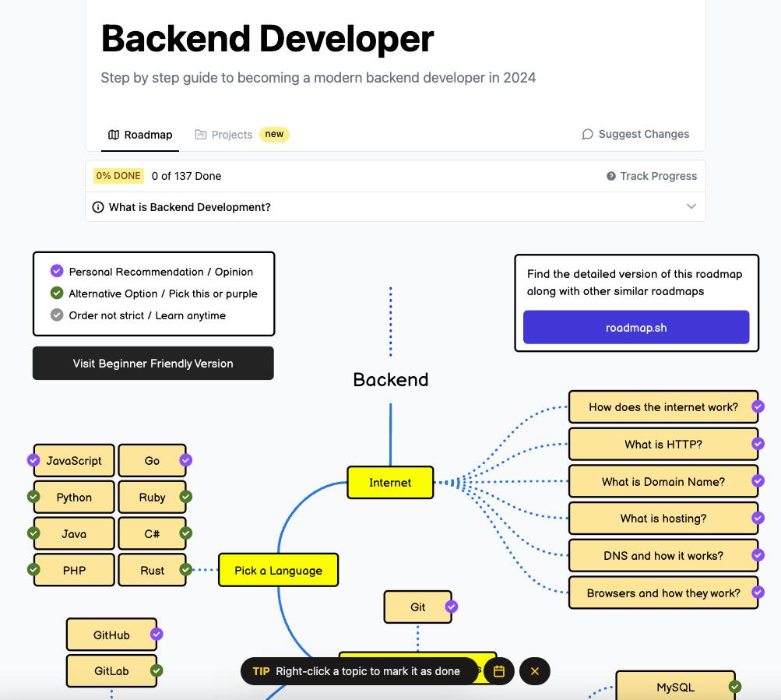The height and width of the screenshot is (700, 781).
Task: Click the 0% DONE progress badge
Action: coord(118,176)
